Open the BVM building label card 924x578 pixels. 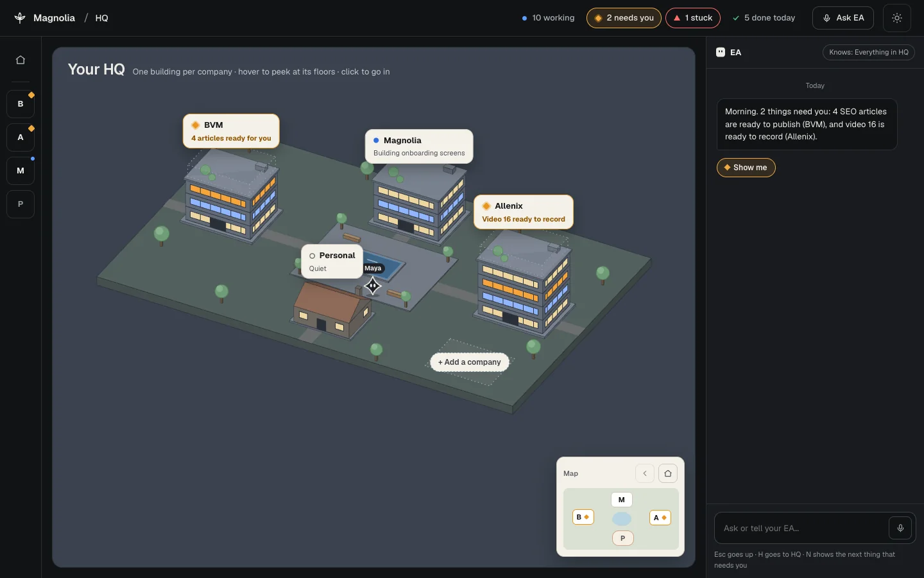231,131
